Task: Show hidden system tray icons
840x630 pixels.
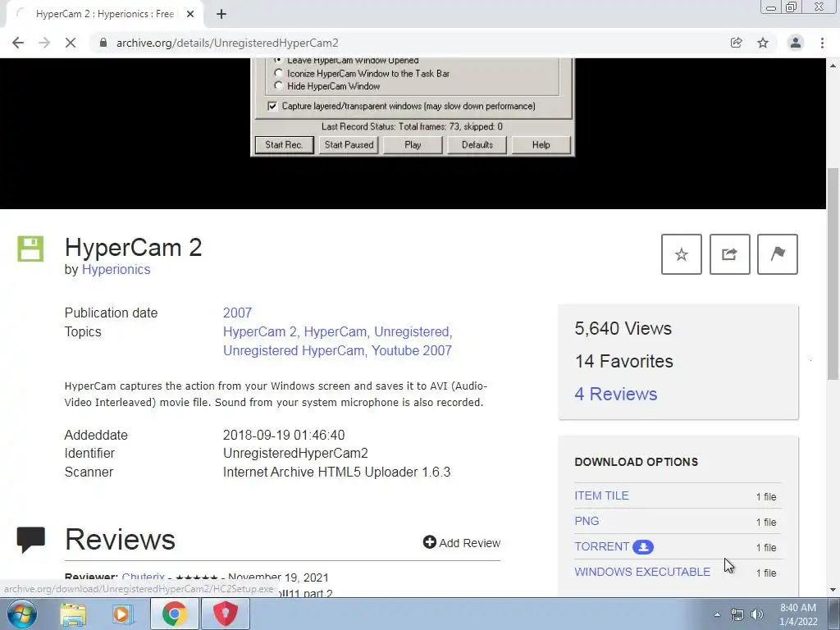Action: point(717,614)
